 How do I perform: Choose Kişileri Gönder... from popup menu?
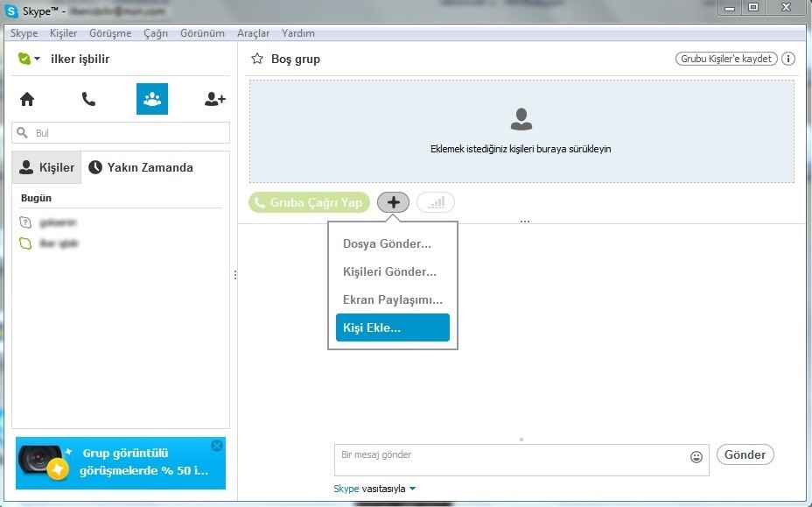pyautogui.click(x=393, y=271)
